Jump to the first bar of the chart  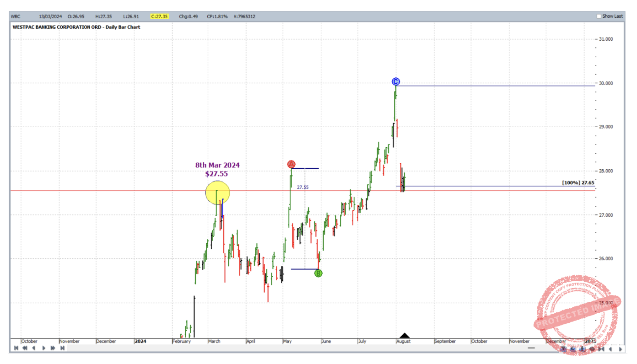[16, 348]
